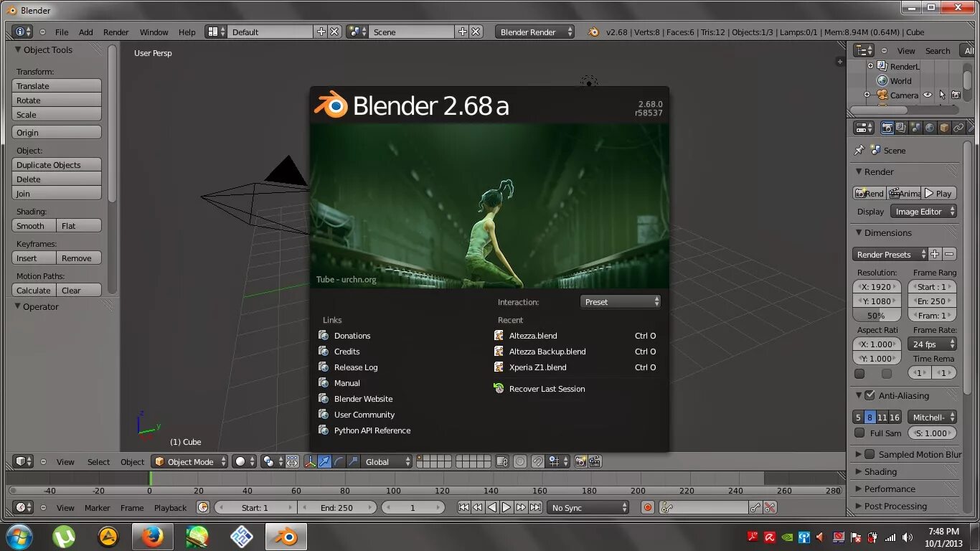The height and width of the screenshot is (551, 980).
Task: Toggle Camera visibility eye in outliner
Action: click(928, 95)
